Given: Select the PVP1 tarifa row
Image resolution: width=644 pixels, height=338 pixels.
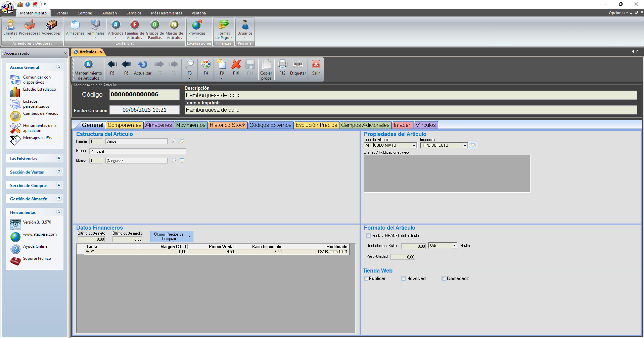Looking at the screenshot, I should click(213, 252).
